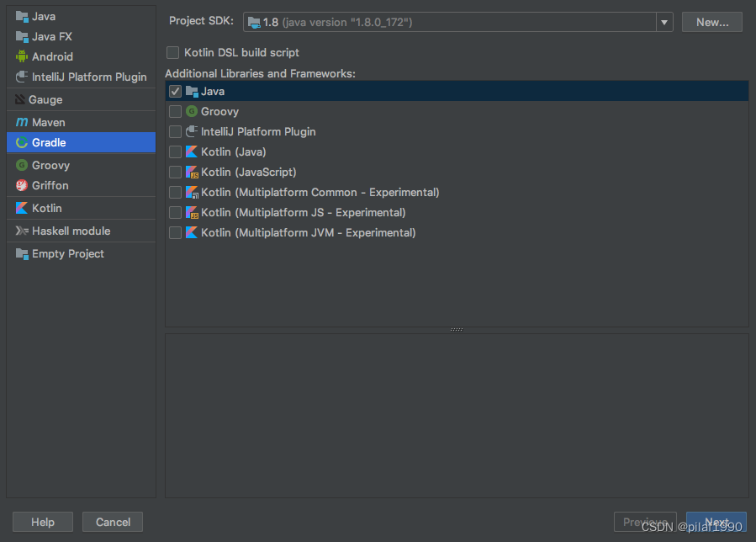Click the Kotlin (JavaScript) icon

pos(192,172)
